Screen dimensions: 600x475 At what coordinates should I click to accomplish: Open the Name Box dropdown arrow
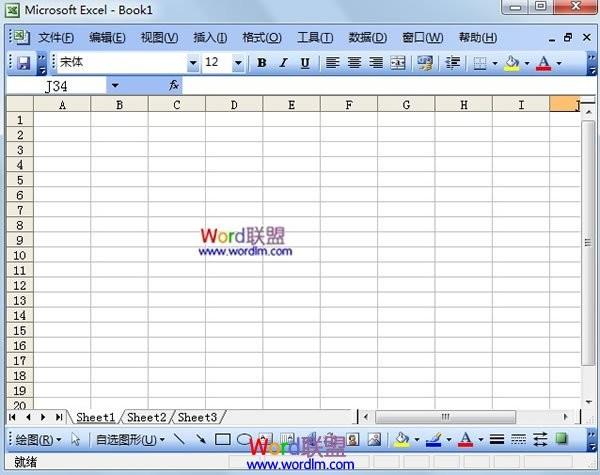115,85
